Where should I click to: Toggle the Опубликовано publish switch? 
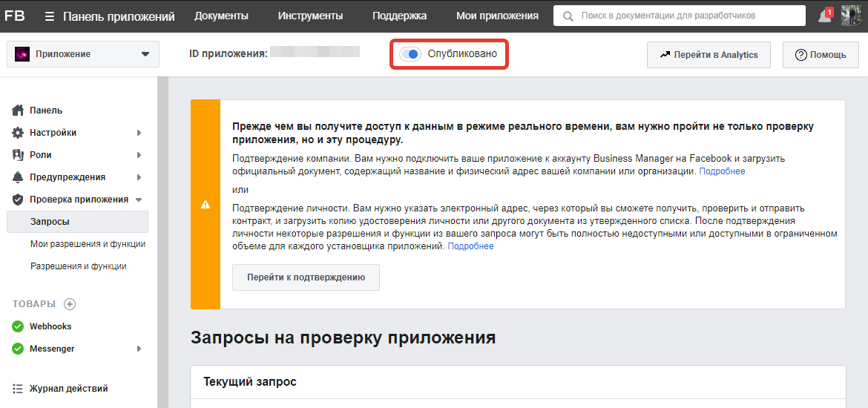(x=410, y=54)
